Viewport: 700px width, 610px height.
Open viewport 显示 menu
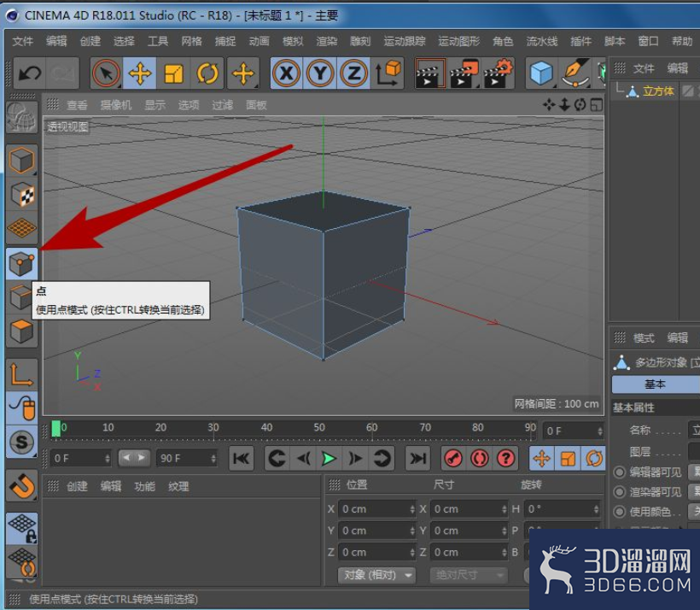(x=155, y=105)
